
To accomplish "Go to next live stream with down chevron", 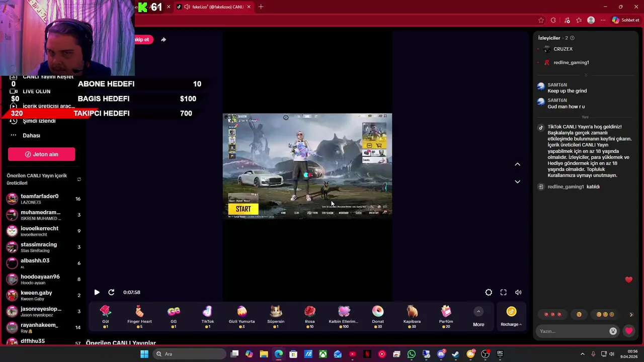I will tap(517, 182).
